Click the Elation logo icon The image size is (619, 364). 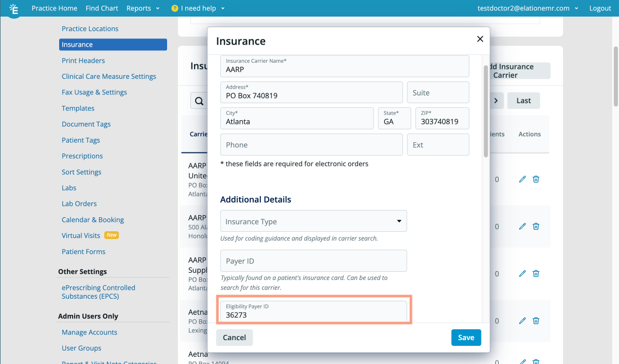(14, 8)
